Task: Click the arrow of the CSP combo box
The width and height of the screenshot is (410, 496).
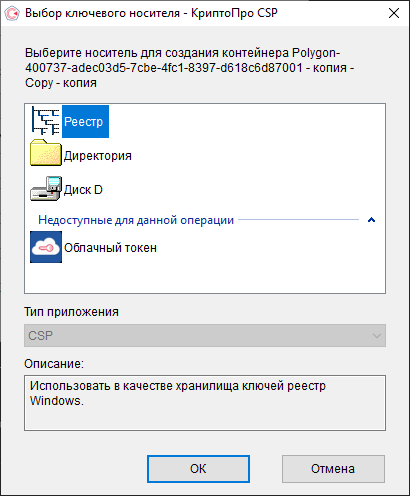Action: pos(377,336)
